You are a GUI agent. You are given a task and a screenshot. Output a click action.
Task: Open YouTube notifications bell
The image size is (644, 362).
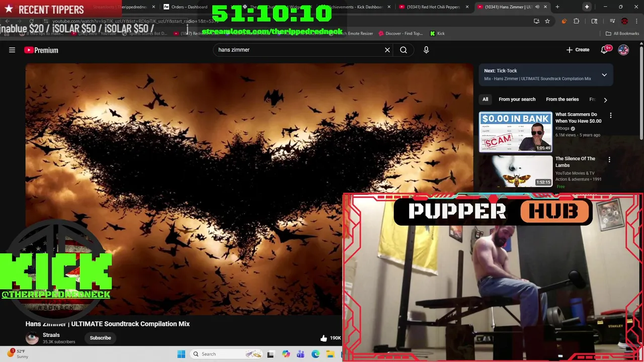pos(605,50)
